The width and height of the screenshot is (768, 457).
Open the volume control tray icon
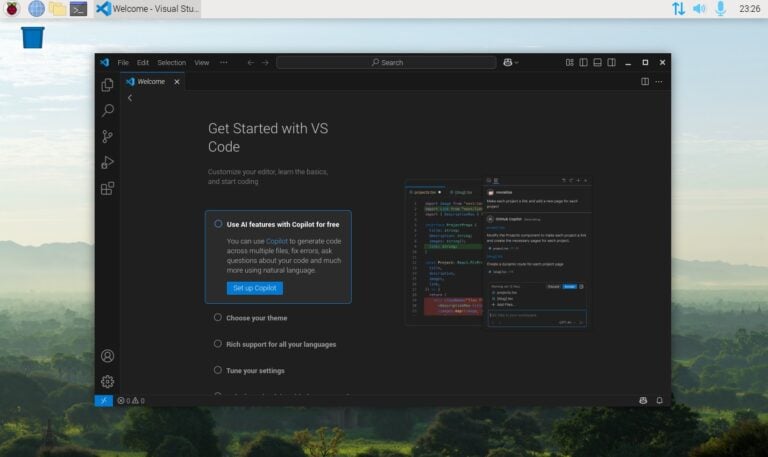point(699,8)
